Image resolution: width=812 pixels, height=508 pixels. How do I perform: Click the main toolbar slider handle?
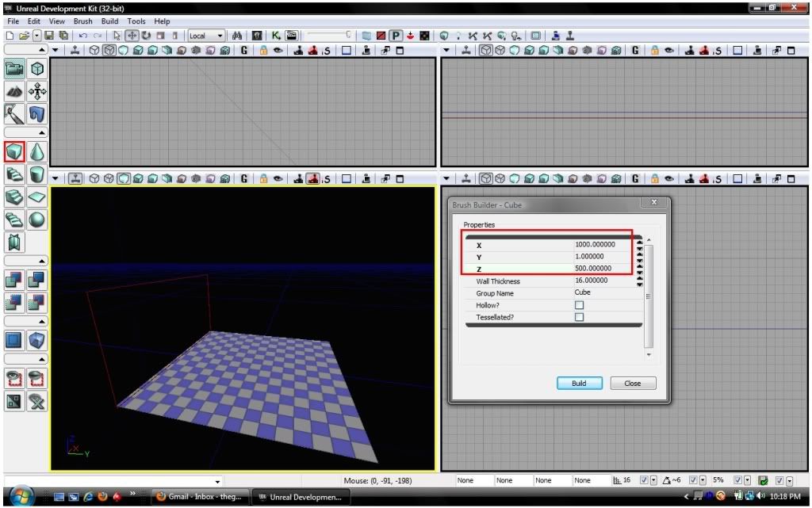349,35
